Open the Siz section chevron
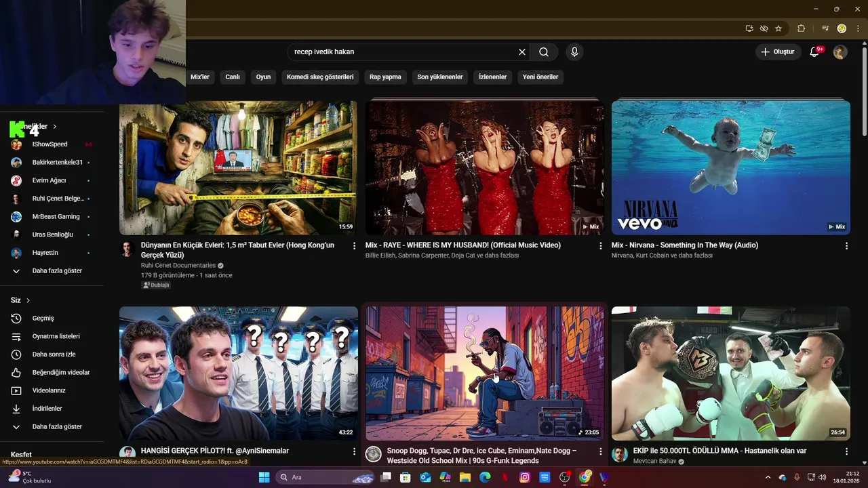Screen dimensions: 868x488 click(28, 300)
